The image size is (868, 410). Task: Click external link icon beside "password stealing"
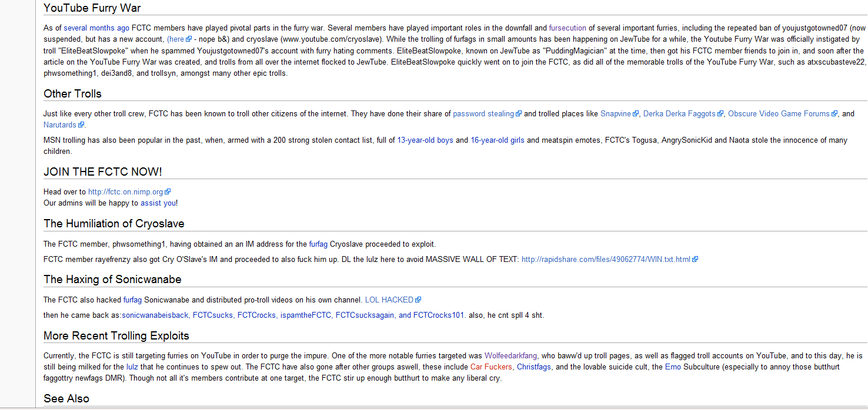pyautogui.click(x=519, y=114)
